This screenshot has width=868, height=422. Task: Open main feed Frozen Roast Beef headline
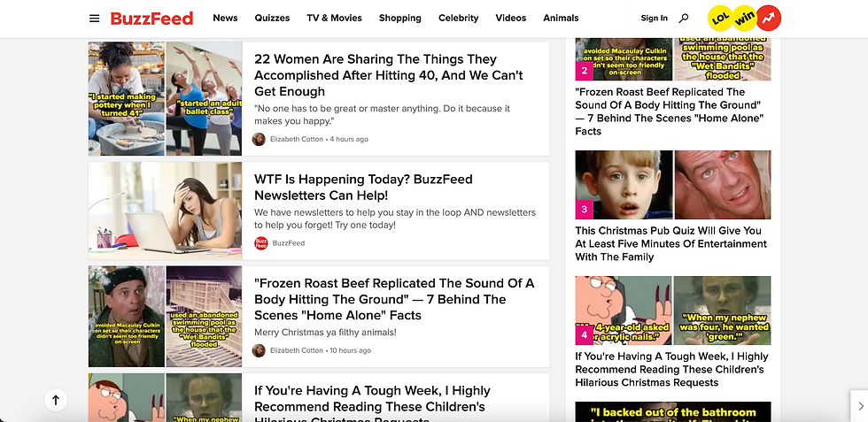pos(394,299)
